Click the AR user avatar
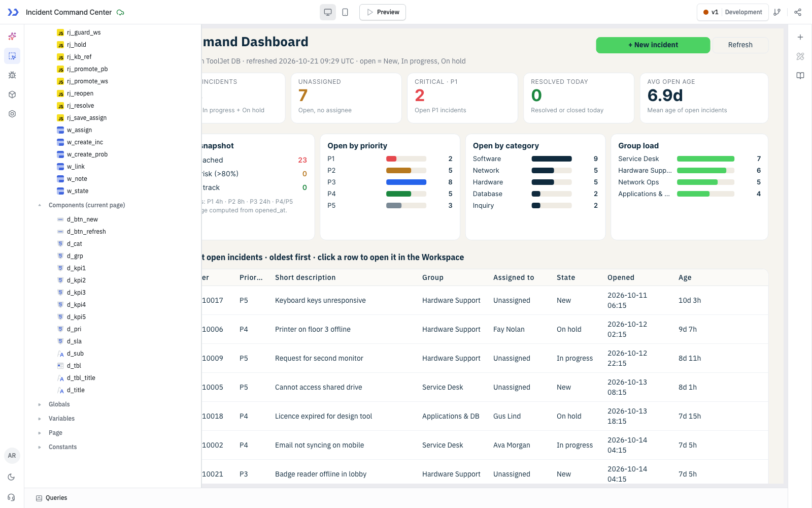The width and height of the screenshot is (812, 508). [12, 456]
